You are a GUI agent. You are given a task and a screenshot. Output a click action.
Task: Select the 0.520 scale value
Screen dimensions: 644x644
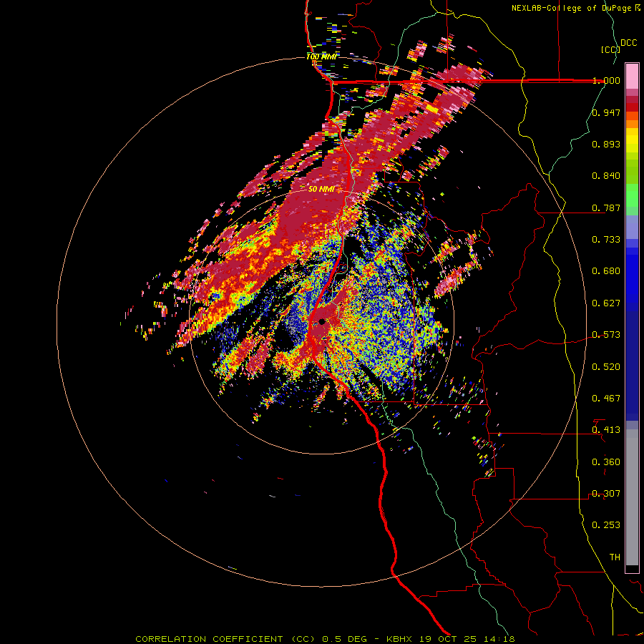coord(606,367)
